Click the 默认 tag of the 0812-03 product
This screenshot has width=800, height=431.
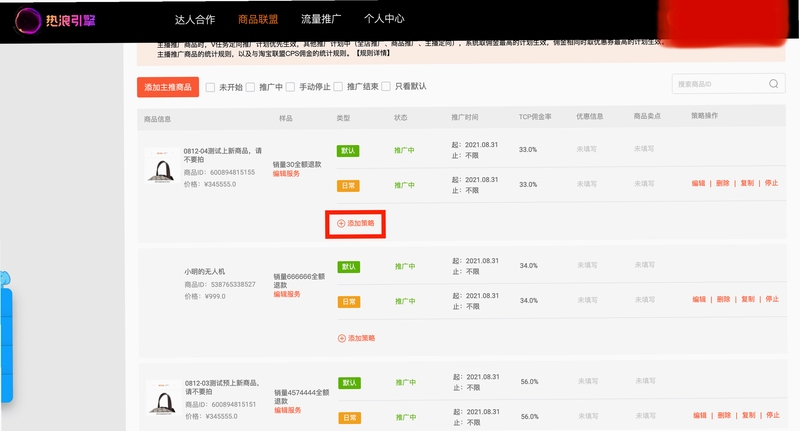pyautogui.click(x=349, y=383)
